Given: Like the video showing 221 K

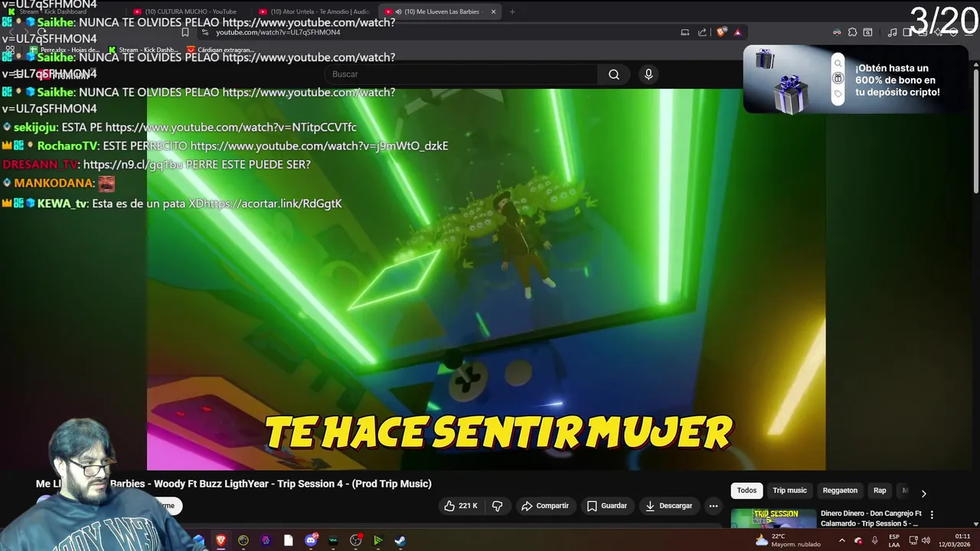Looking at the screenshot, I should coord(460,506).
